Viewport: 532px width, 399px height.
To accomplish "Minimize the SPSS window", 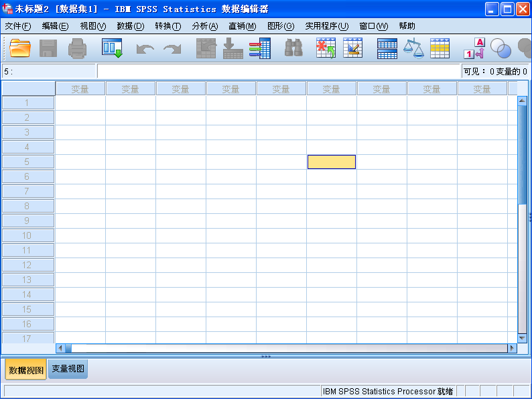I will point(491,9).
